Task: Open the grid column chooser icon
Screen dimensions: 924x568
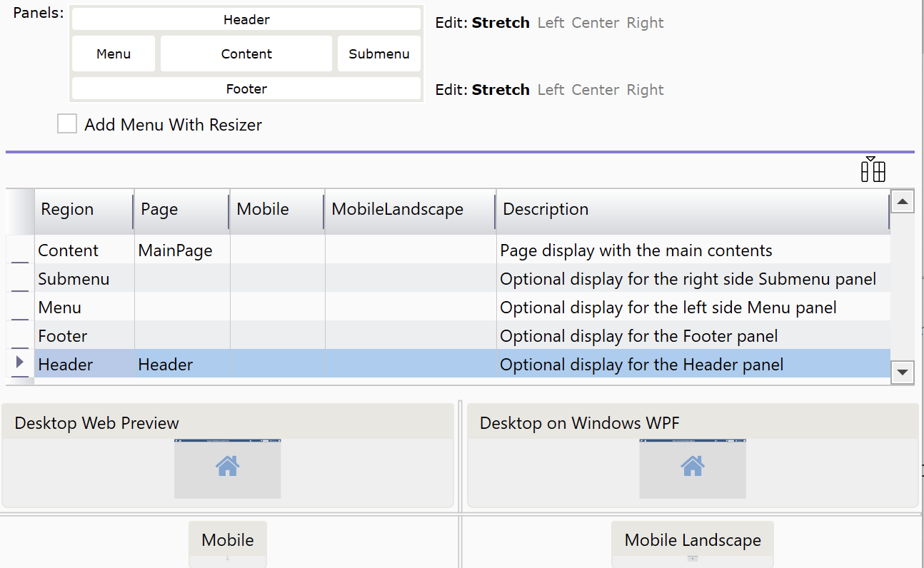Action: point(873,170)
